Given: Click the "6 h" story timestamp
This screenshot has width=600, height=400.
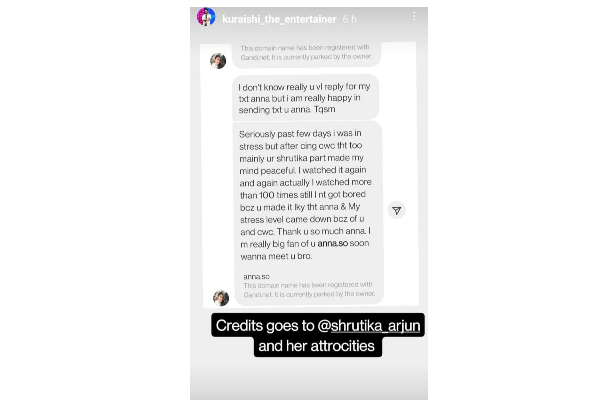Looking at the screenshot, I should pyautogui.click(x=349, y=19).
